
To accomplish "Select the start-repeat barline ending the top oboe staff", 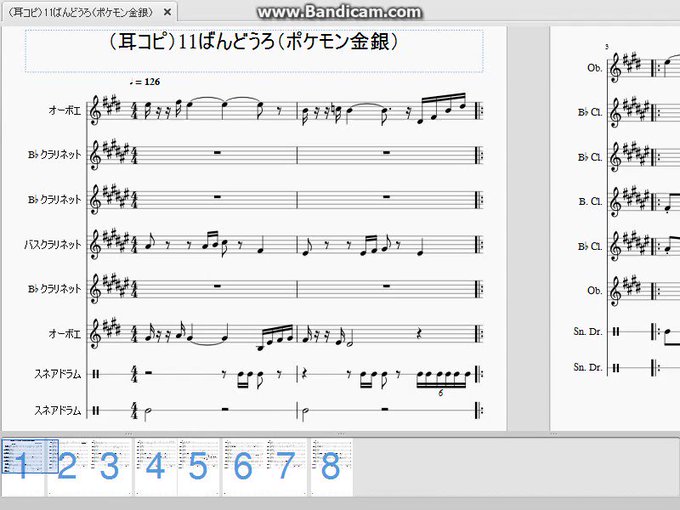I will [x=479, y=111].
